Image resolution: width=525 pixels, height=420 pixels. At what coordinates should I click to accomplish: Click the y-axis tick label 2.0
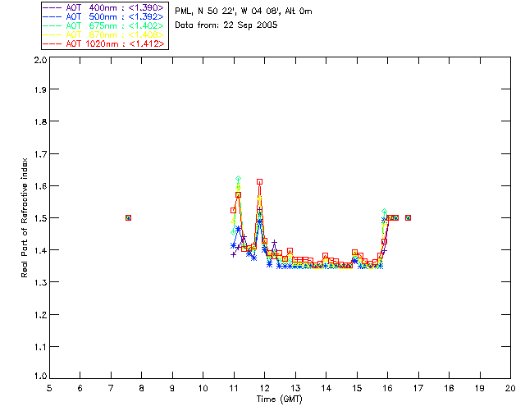pyautogui.click(x=40, y=60)
